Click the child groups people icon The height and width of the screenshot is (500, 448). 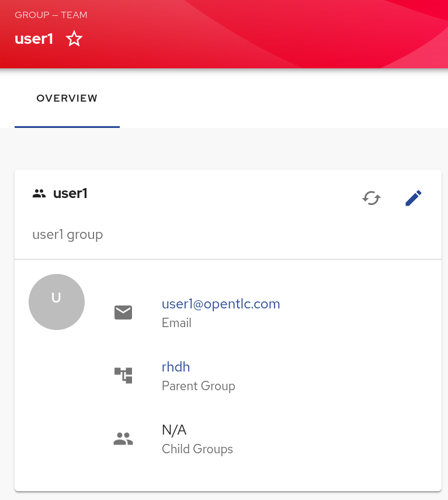(123, 439)
